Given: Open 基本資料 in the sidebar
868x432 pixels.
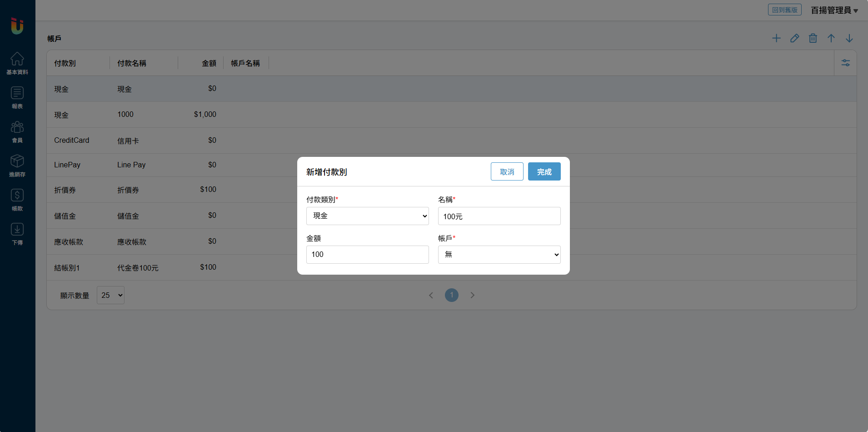Looking at the screenshot, I should coord(17,63).
